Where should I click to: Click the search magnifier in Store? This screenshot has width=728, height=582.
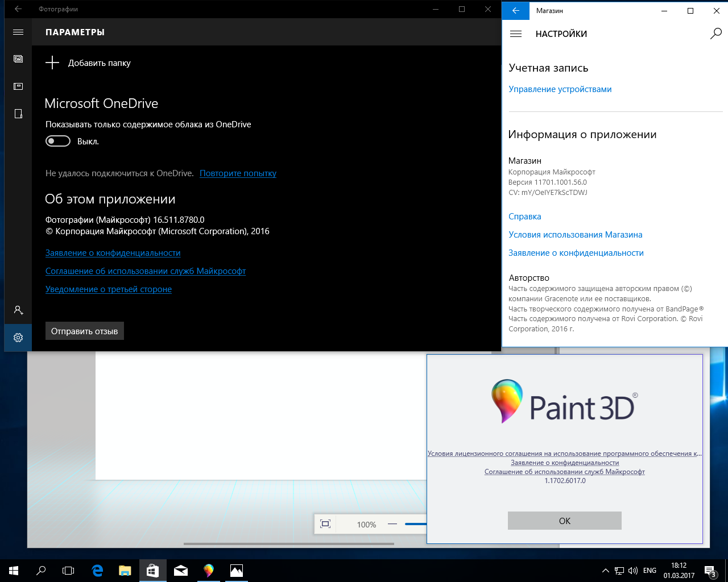[x=716, y=34]
